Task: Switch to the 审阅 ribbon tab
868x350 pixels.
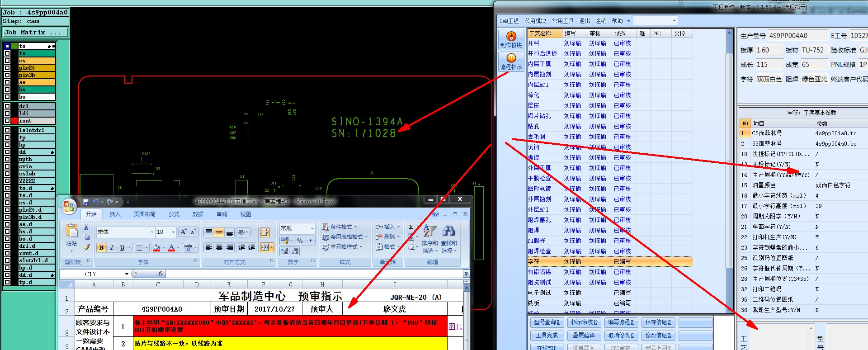Action: [222, 214]
